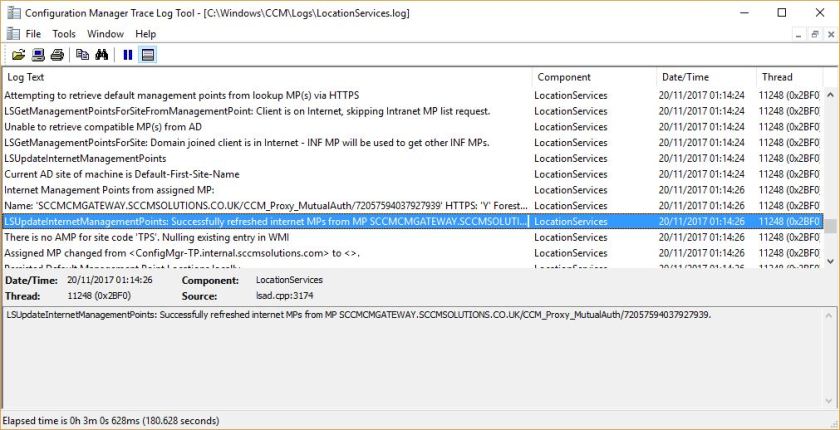The height and width of the screenshot is (430, 840).
Task: Sort by the Component column header
Action: (x=592, y=77)
